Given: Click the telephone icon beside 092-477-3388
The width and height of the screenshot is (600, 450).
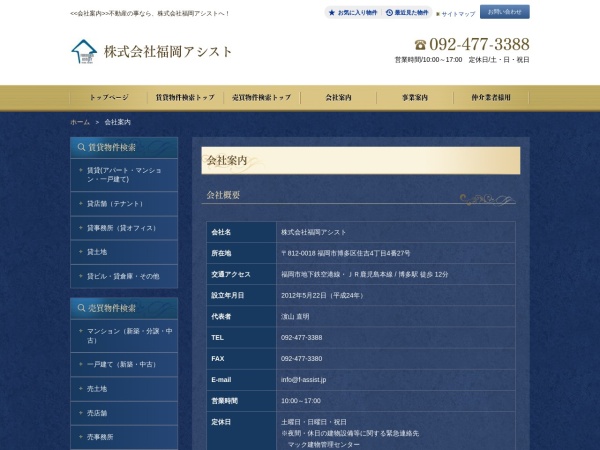Looking at the screenshot, I should 420,45.
